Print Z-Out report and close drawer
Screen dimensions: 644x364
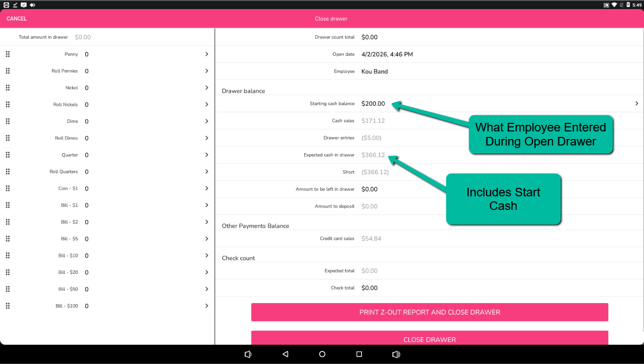pos(430,312)
